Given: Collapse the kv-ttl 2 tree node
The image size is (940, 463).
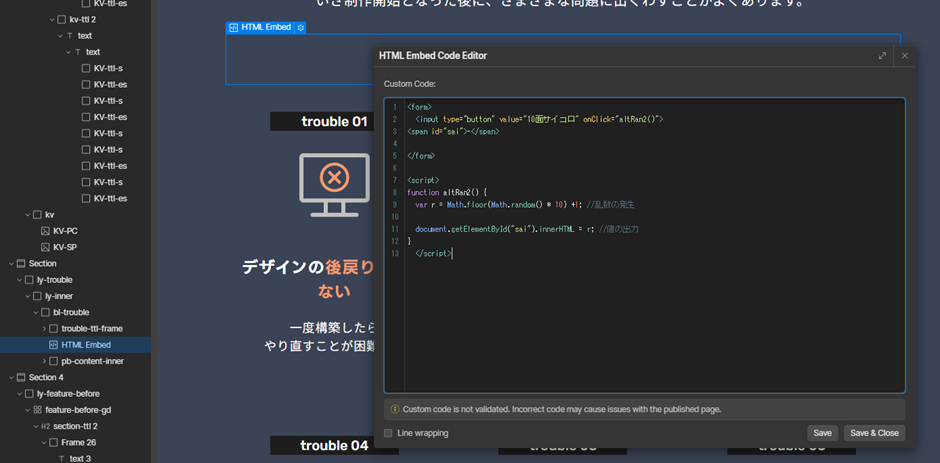Looking at the screenshot, I should [x=52, y=19].
